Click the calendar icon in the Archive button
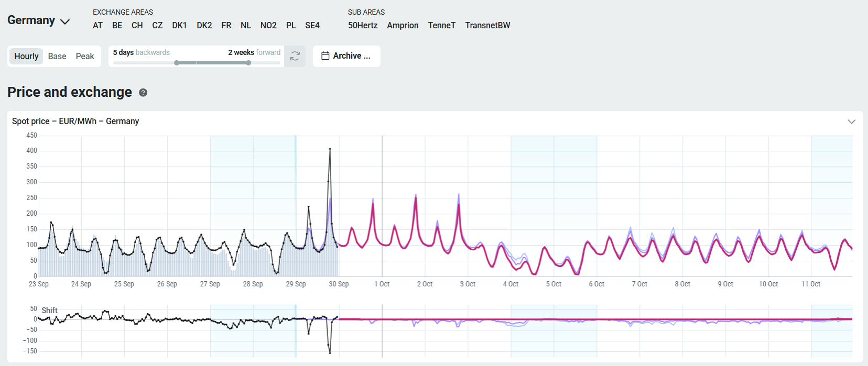 click(x=325, y=56)
